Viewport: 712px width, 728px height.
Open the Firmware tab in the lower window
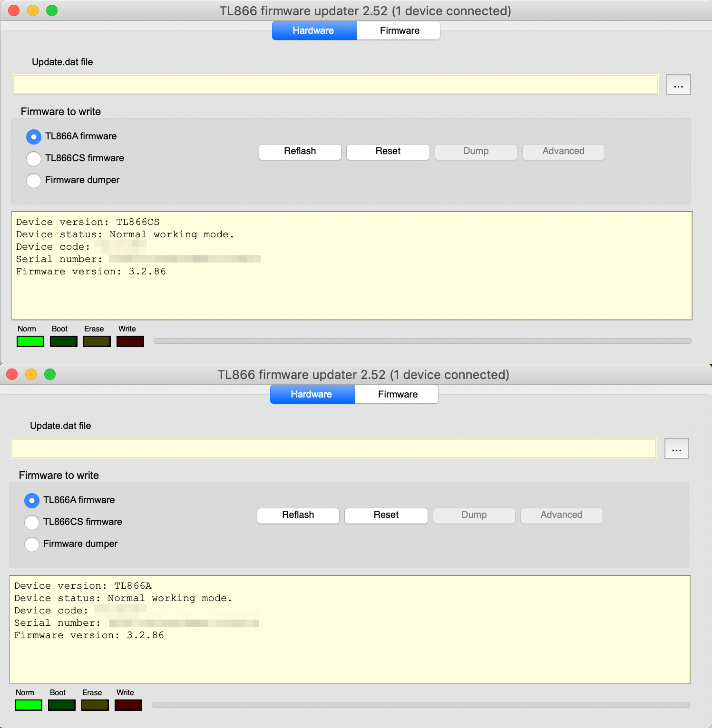click(x=397, y=395)
